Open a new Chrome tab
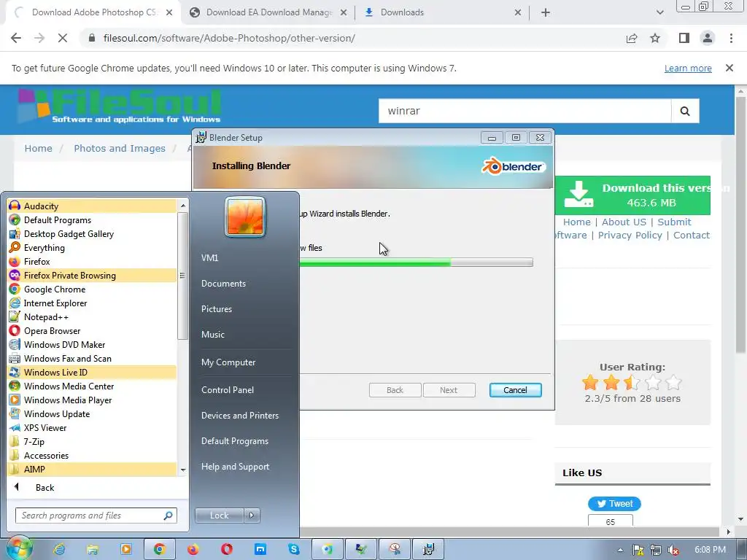Screen dimensions: 747x560 546,12
